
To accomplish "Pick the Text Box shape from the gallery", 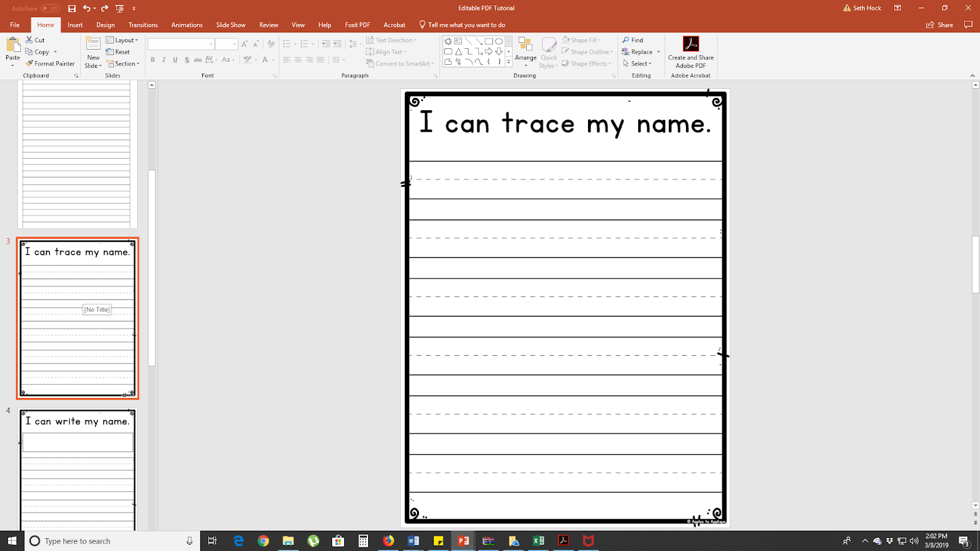I will (x=458, y=42).
